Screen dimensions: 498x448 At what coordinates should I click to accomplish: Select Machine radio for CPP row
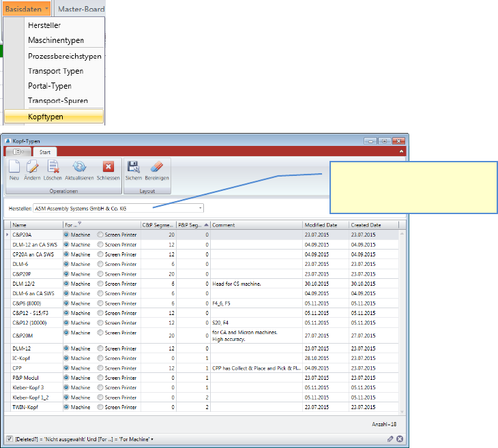click(66, 368)
